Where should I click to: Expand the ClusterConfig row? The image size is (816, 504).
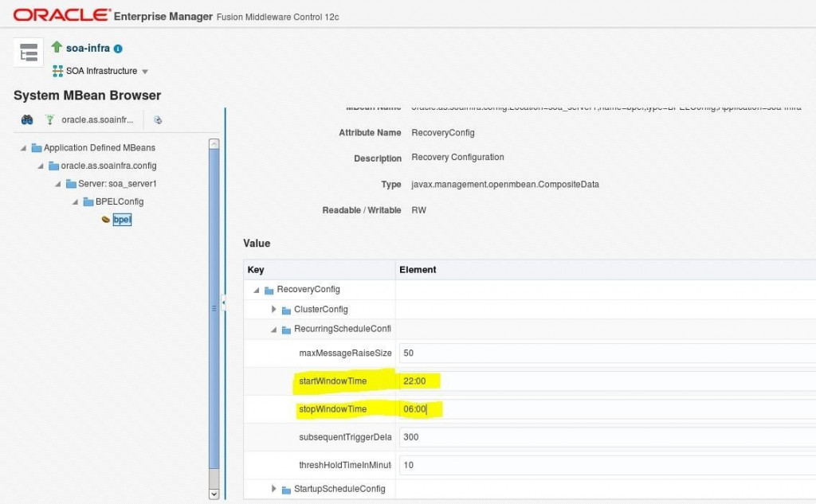[x=274, y=310]
